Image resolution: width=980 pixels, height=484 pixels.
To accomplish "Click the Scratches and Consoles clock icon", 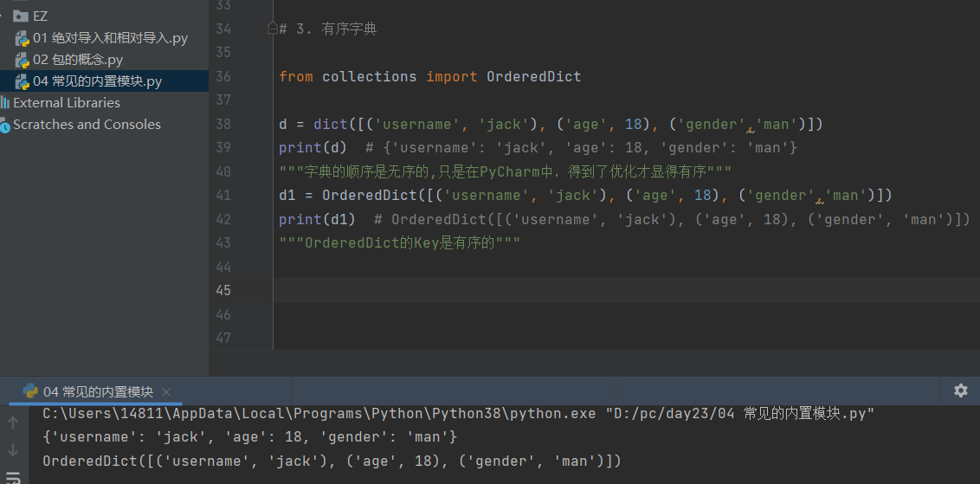I will pyautogui.click(x=5, y=126).
